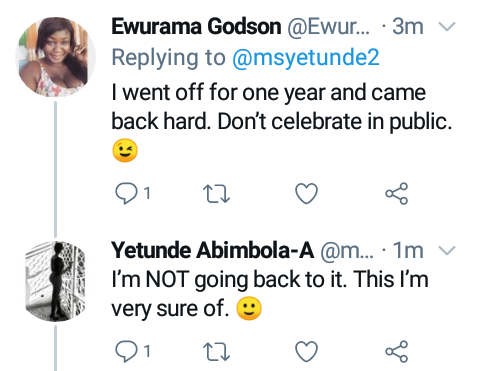This screenshot has height=371, width=477.
Task: Open the @msyetunde2 profile link
Action: click(306, 58)
